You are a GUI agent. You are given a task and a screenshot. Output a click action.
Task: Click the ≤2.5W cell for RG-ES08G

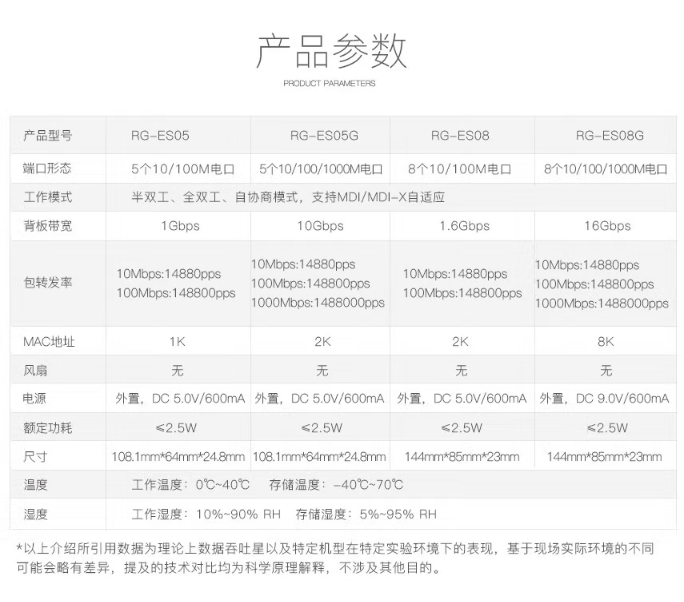(x=607, y=428)
